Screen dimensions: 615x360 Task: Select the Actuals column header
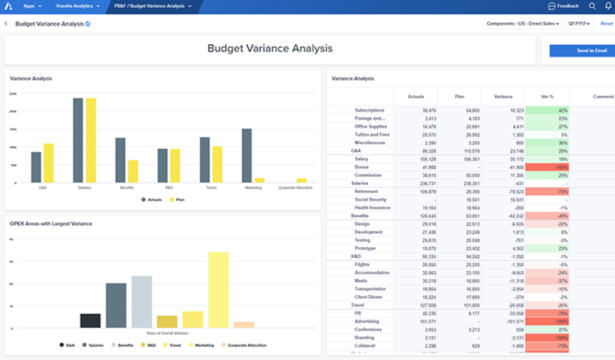click(x=416, y=96)
